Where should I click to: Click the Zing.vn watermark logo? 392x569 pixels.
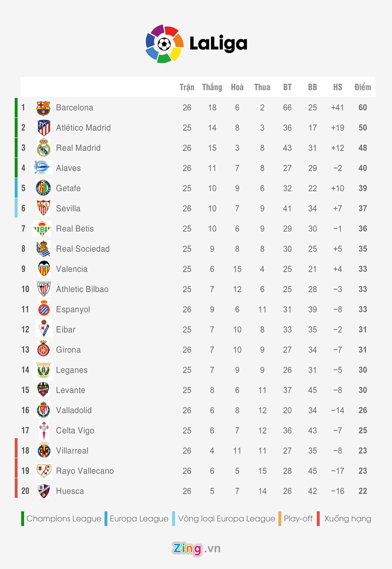(x=196, y=549)
